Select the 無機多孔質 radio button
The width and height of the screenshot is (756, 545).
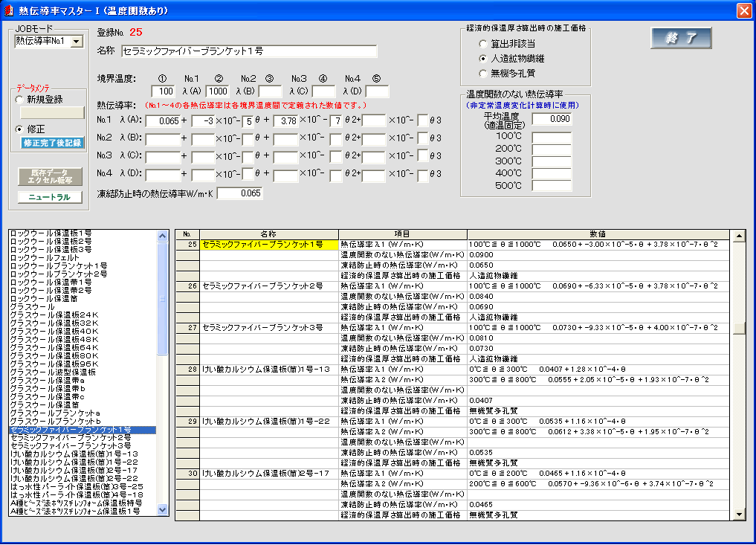click(x=484, y=73)
